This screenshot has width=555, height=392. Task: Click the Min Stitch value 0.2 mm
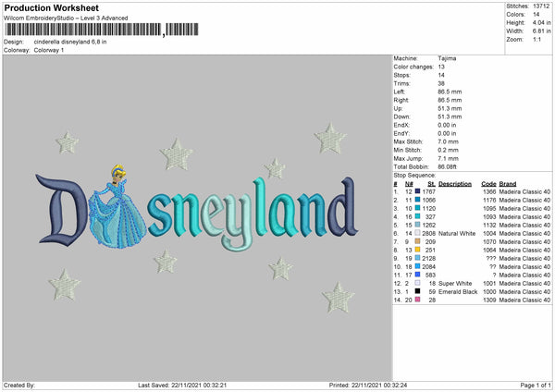point(448,150)
